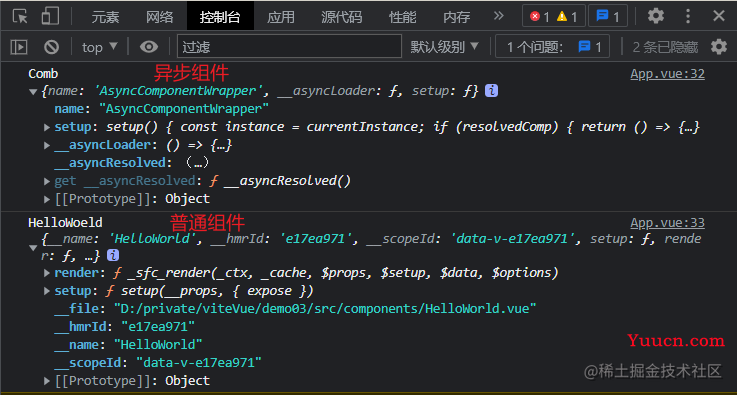Expand the __asyncLoader property

[x=47, y=145]
